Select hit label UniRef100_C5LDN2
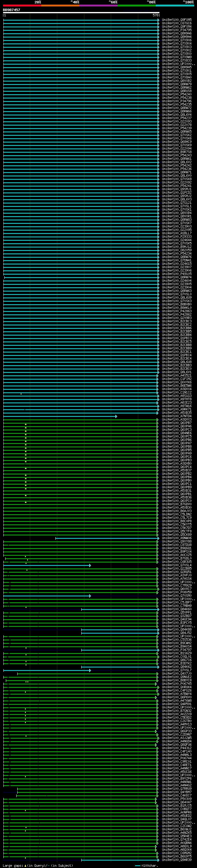 177,515
